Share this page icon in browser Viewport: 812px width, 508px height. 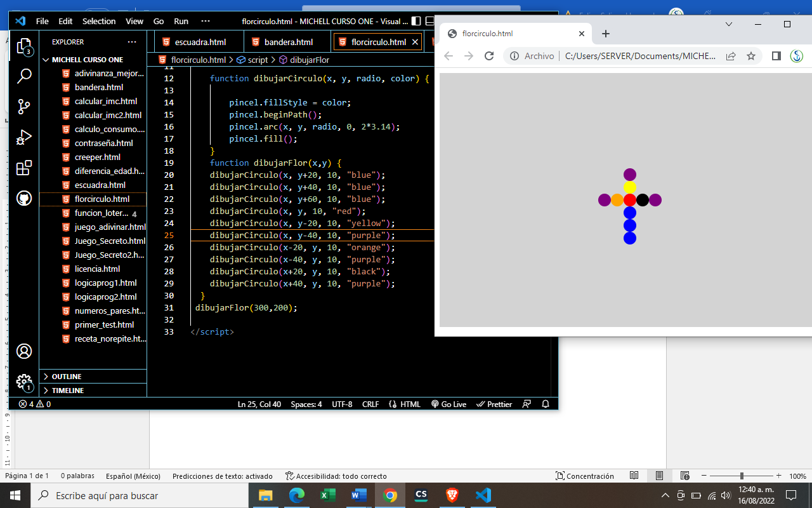pyautogui.click(x=731, y=56)
